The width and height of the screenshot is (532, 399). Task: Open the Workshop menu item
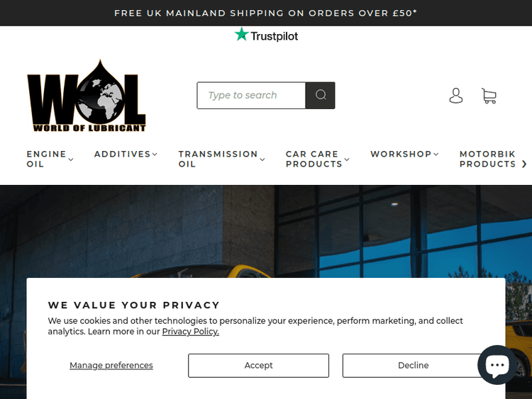(401, 154)
